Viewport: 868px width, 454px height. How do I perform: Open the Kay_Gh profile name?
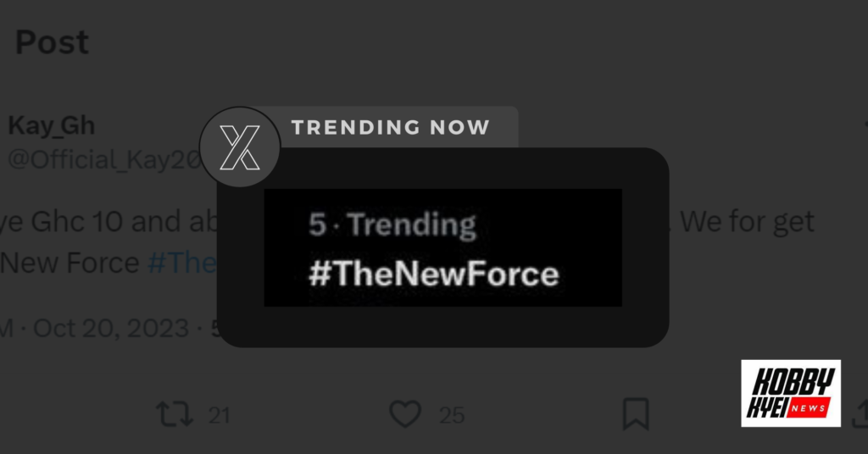[x=52, y=126]
